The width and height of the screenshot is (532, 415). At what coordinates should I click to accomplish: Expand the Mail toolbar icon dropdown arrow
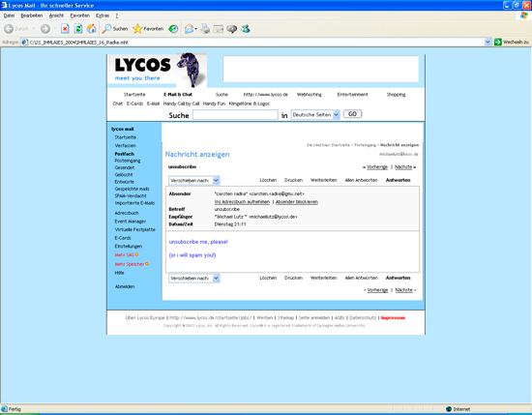tap(195, 29)
